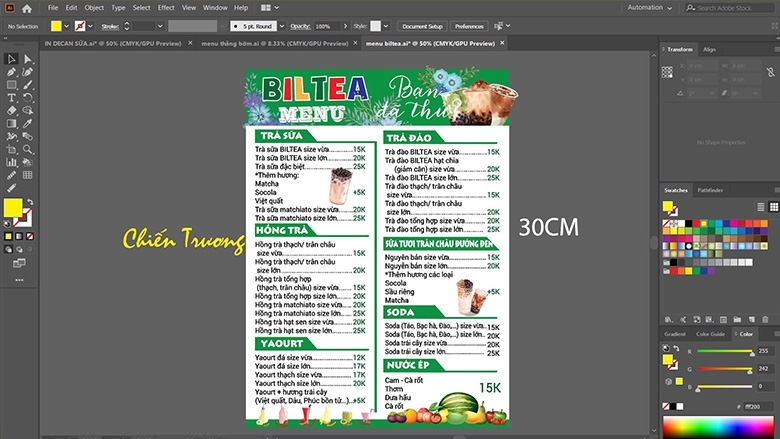780x439 pixels.
Task: Adjust the R red color slider
Action: 725,351
